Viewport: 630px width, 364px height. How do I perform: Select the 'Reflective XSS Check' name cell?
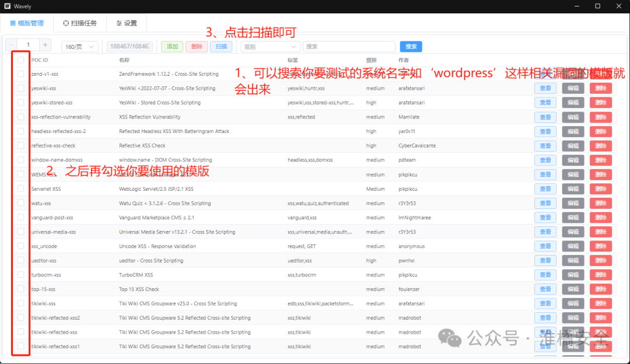142,145
